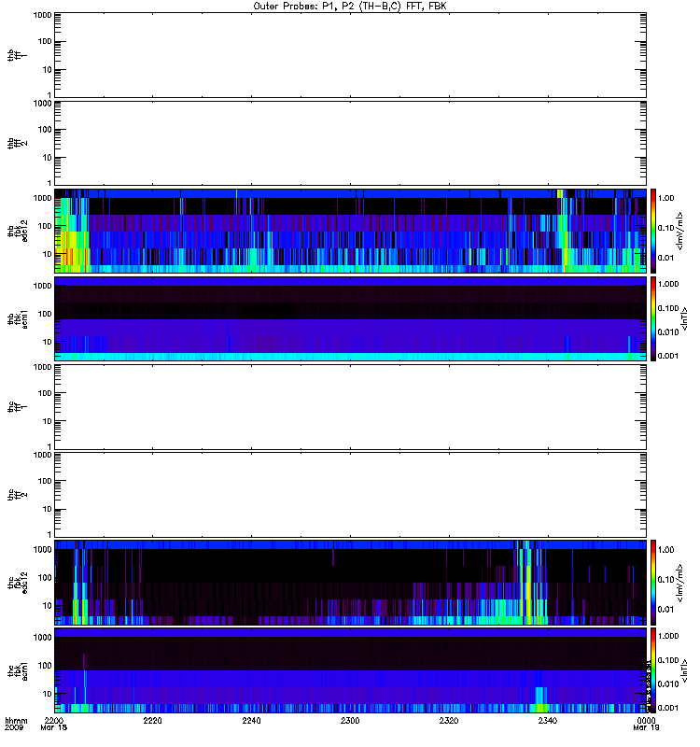Click the thb fbk scm1 nT color bar
This screenshot has width=700, height=747.
pyautogui.click(x=653, y=318)
